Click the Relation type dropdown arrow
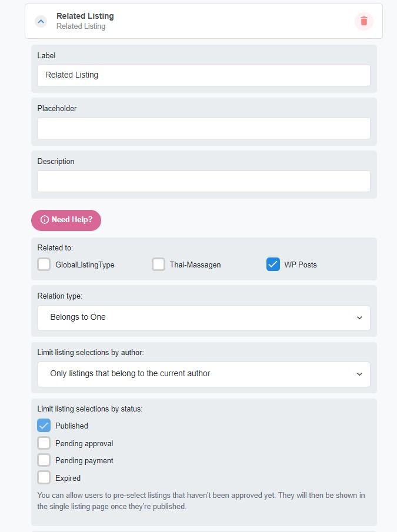Image resolution: width=397 pixels, height=532 pixels. coord(359,318)
